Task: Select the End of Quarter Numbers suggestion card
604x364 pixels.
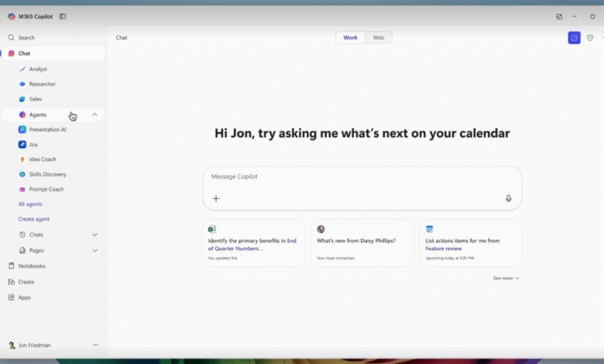Action: click(x=253, y=243)
